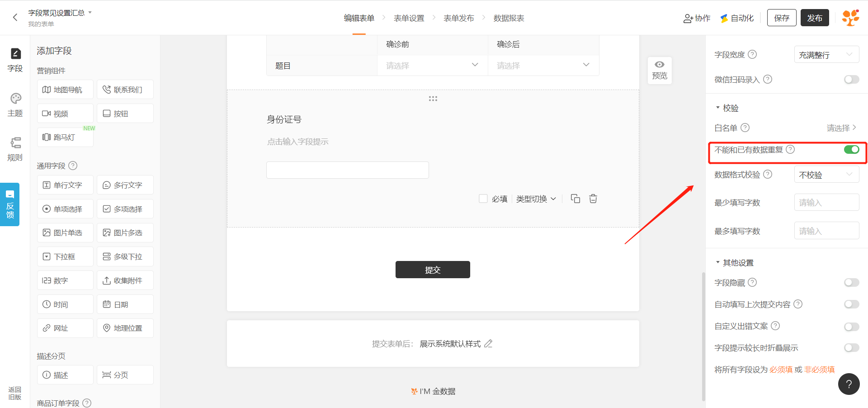Enable the 字段隐藏 toggle

click(851, 283)
